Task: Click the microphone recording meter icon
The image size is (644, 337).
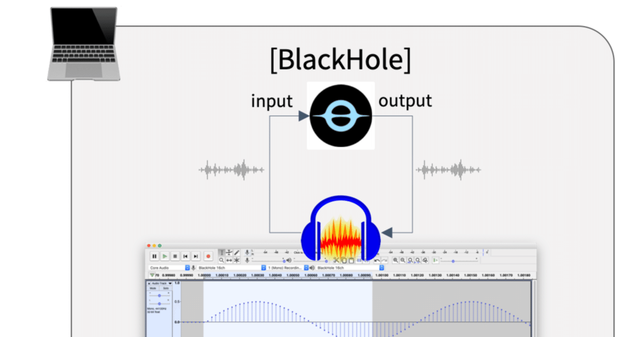Action: pyautogui.click(x=248, y=252)
